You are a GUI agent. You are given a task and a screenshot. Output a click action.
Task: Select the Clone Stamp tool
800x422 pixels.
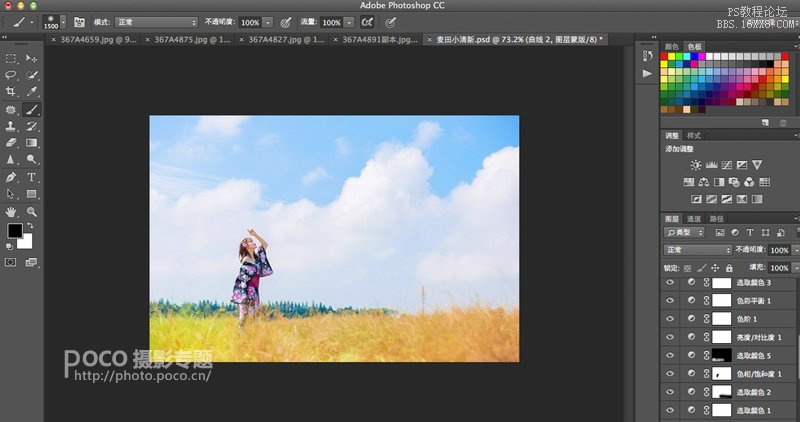pyautogui.click(x=11, y=126)
